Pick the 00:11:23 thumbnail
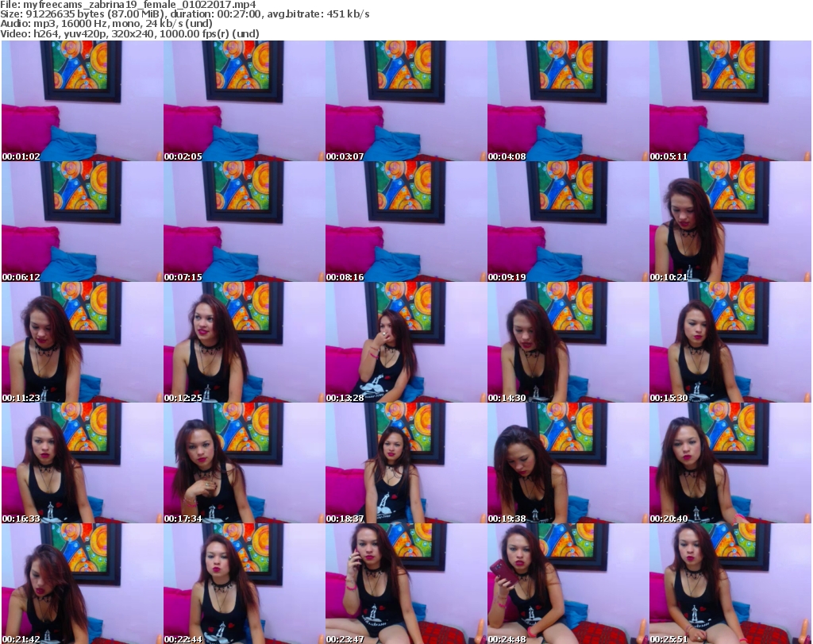This screenshot has height=644, width=813. click(83, 343)
